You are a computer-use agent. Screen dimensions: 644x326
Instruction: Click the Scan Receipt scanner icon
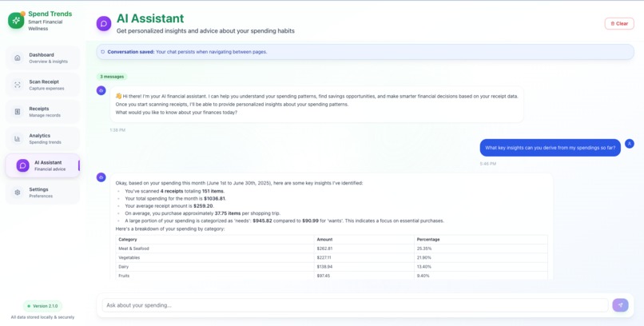pos(18,85)
